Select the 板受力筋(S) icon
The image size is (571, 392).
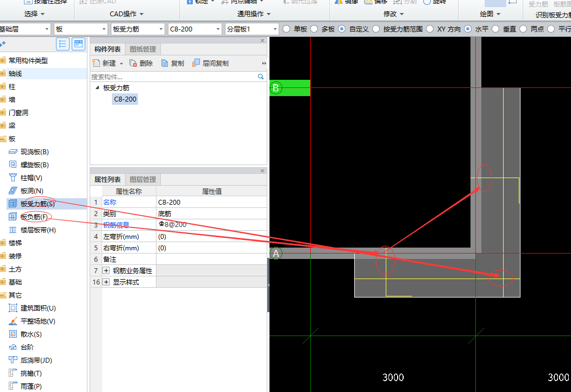tap(12, 204)
